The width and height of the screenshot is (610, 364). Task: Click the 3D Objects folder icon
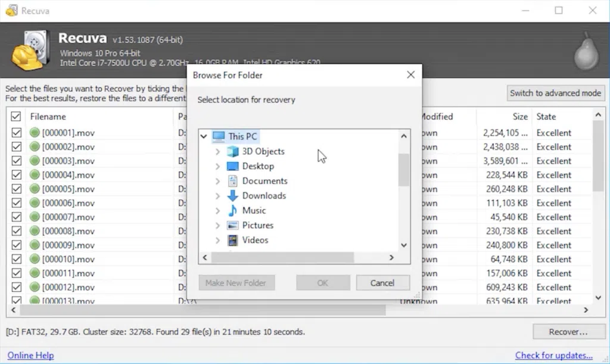point(233,151)
